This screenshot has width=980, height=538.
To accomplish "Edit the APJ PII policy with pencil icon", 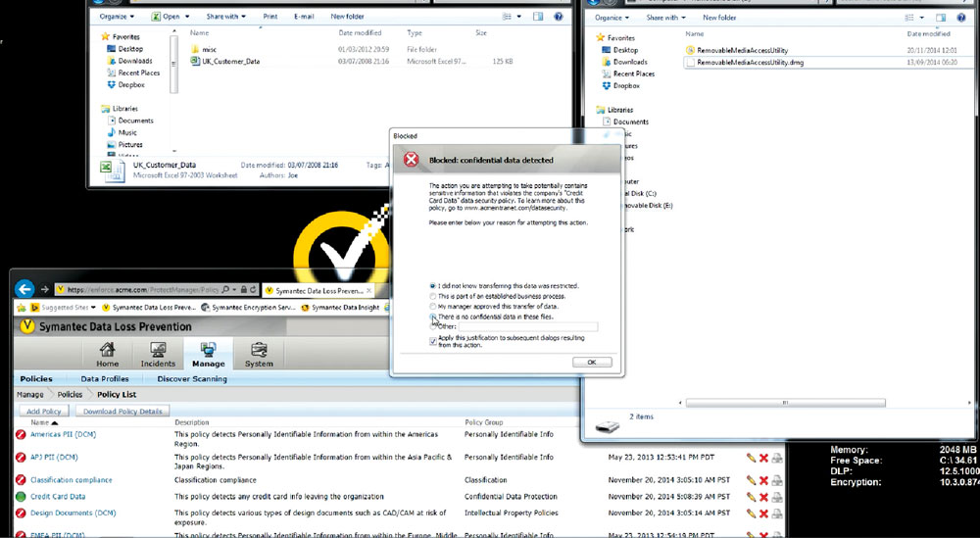I will (x=751, y=458).
